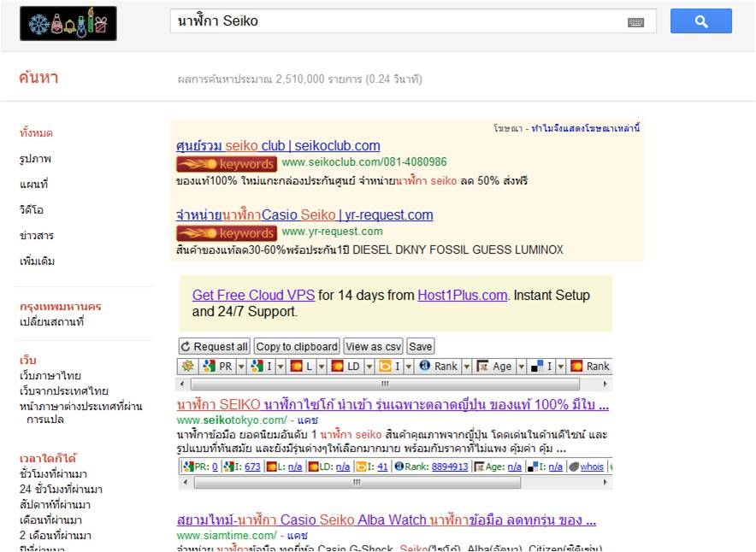Click the Google PR parameter in toolbar header
Image resolution: width=756 pixels, height=552 pixels.
(218, 366)
